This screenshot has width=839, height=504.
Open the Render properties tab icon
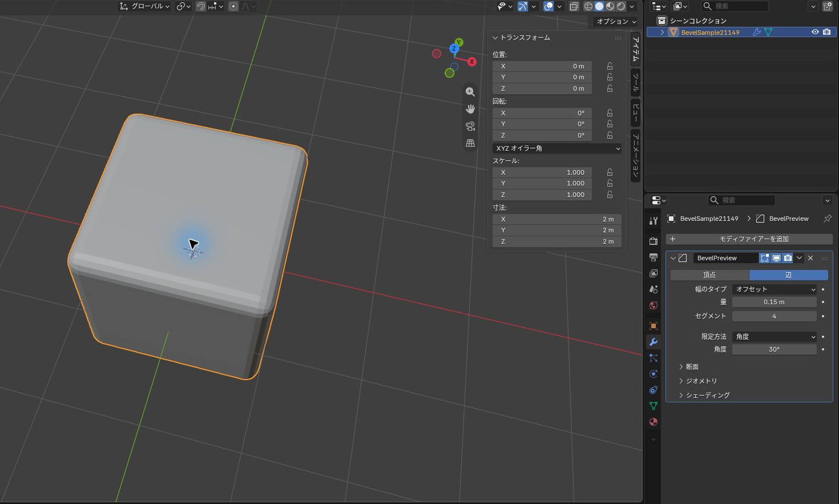coord(654,241)
